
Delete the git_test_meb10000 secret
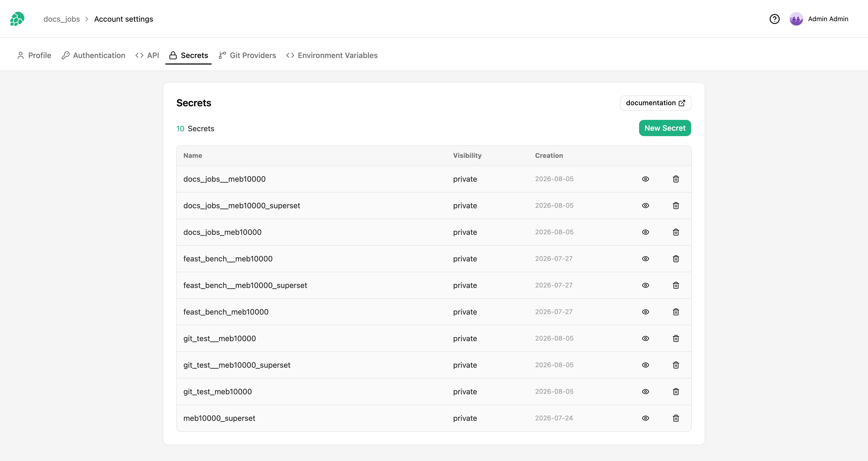[x=676, y=392]
